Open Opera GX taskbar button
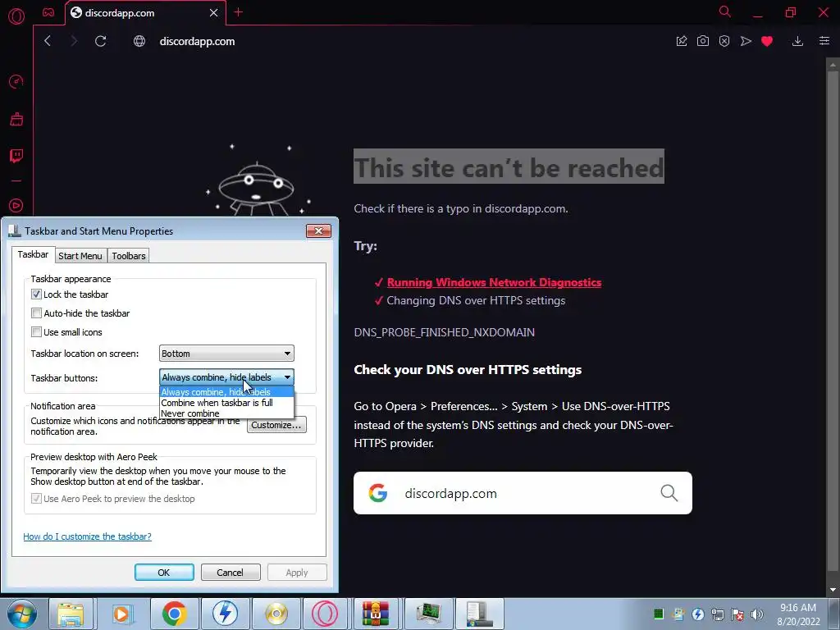This screenshot has height=630, width=840. pos(325,614)
